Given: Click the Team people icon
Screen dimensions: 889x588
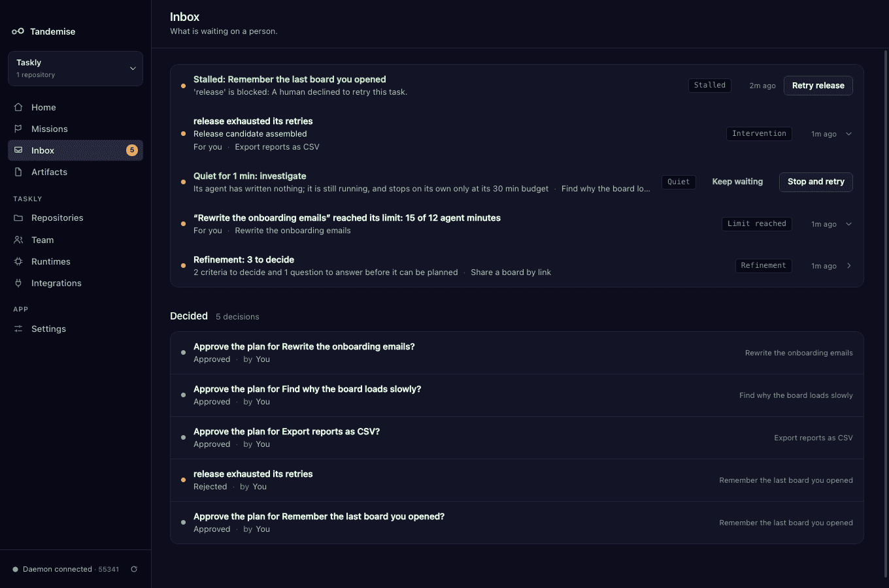Looking at the screenshot, I should (x=18, y=240).
